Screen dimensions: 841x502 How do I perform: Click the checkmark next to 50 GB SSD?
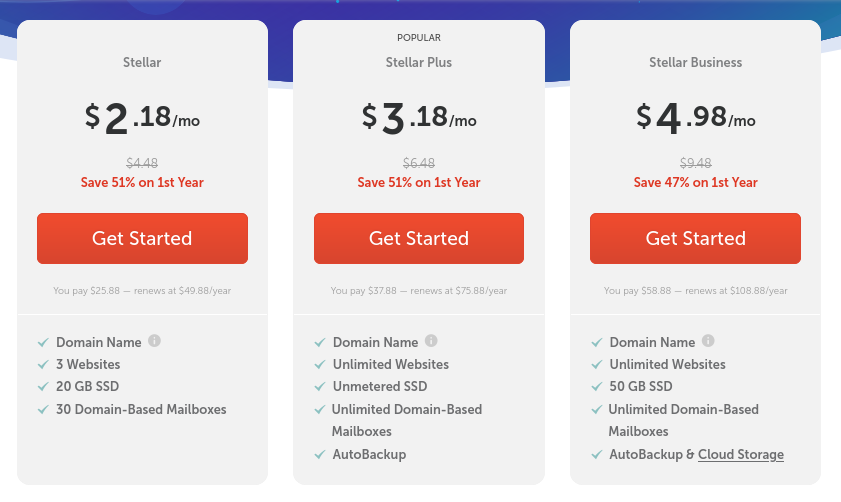coord(597,387)
